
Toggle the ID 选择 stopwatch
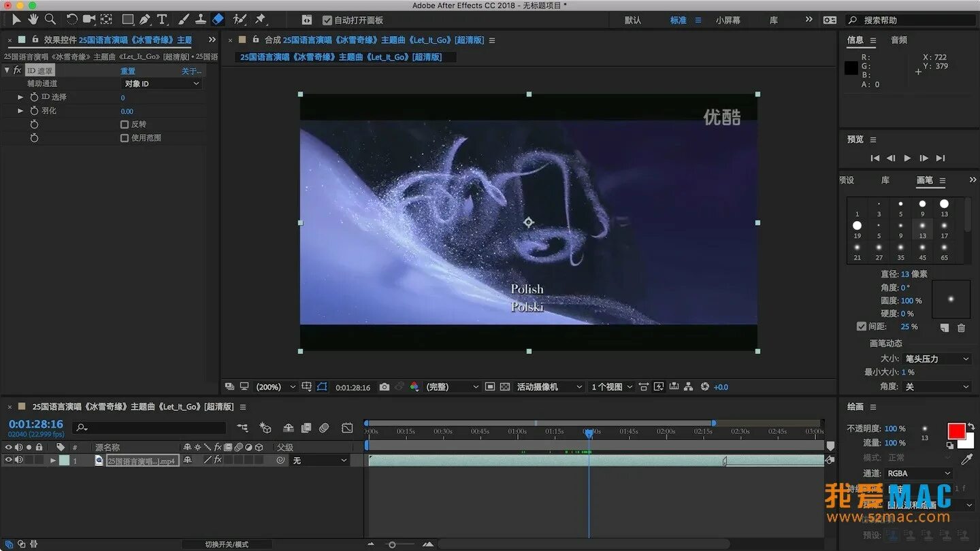tap(34, 97)
